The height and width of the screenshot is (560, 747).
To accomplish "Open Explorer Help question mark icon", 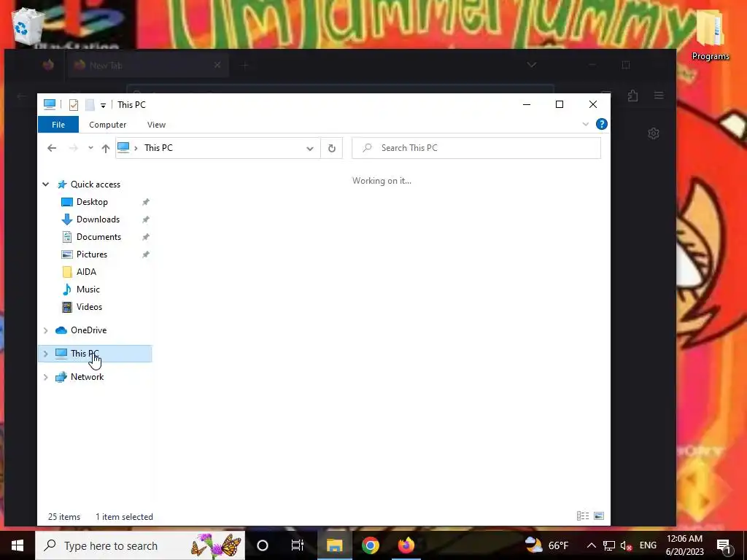I will pyautogui.click(x=602, y=124).
